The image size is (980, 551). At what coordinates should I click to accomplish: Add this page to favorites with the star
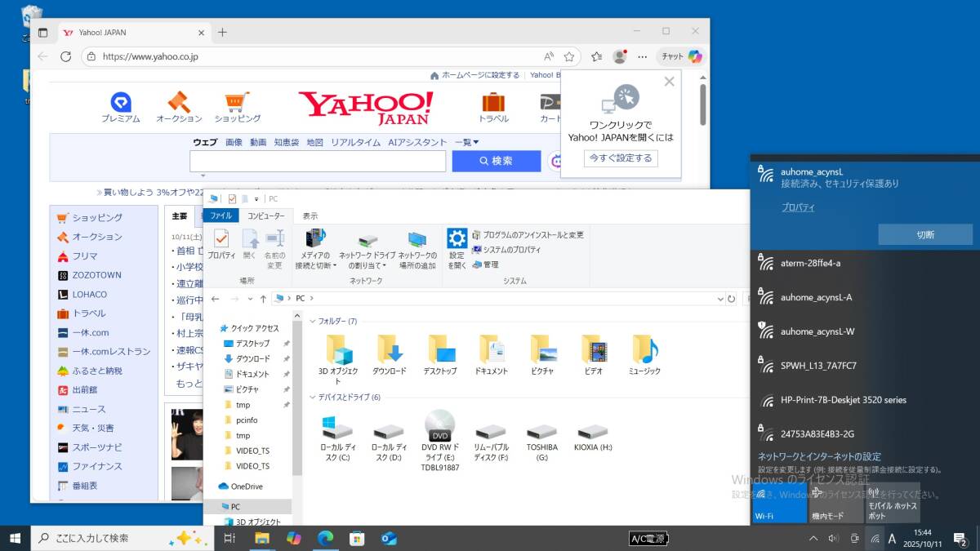click(569, 56)
